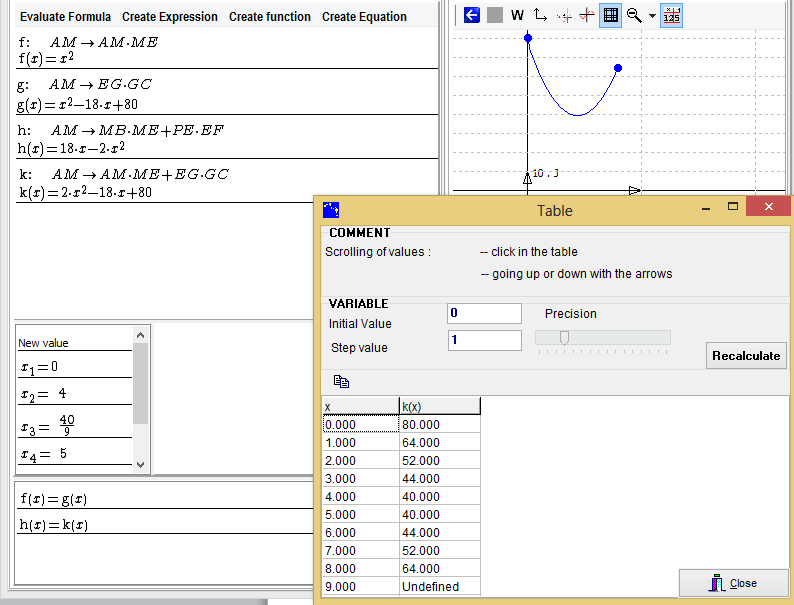Click the Initial Value input field
Viewport: 794px width, 605px height.
pos(485,313)
